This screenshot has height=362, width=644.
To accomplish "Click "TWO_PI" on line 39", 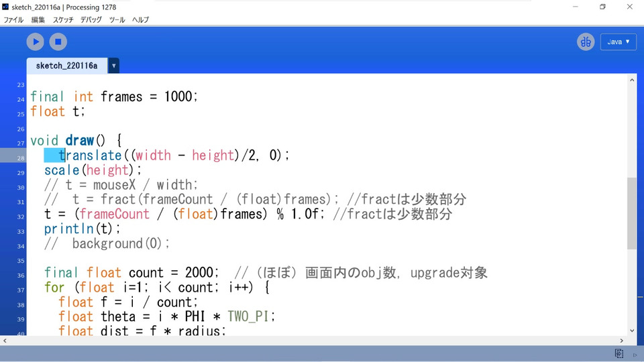I will tap(248, 317).
